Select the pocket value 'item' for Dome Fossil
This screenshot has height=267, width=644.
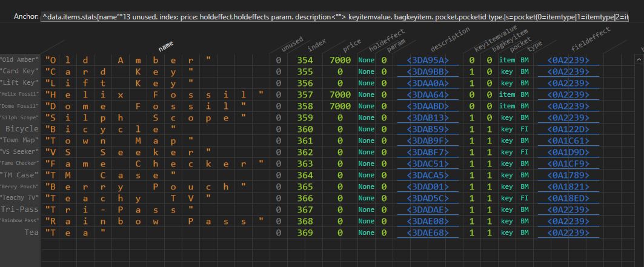506,106
